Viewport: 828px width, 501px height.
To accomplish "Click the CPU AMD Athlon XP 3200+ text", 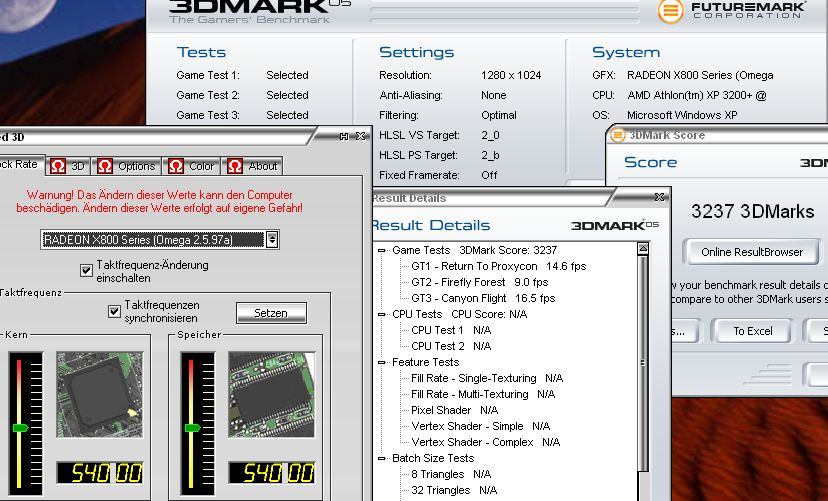I will pyautogui.click(x=697, y=95).
